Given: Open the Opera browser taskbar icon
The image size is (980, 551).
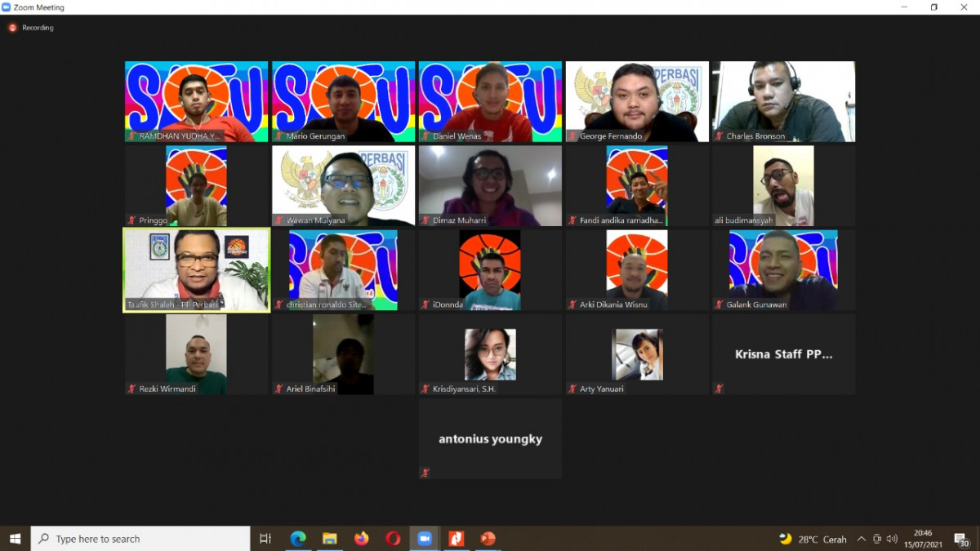Looking at the screenshot, I should tap(393, 539).
